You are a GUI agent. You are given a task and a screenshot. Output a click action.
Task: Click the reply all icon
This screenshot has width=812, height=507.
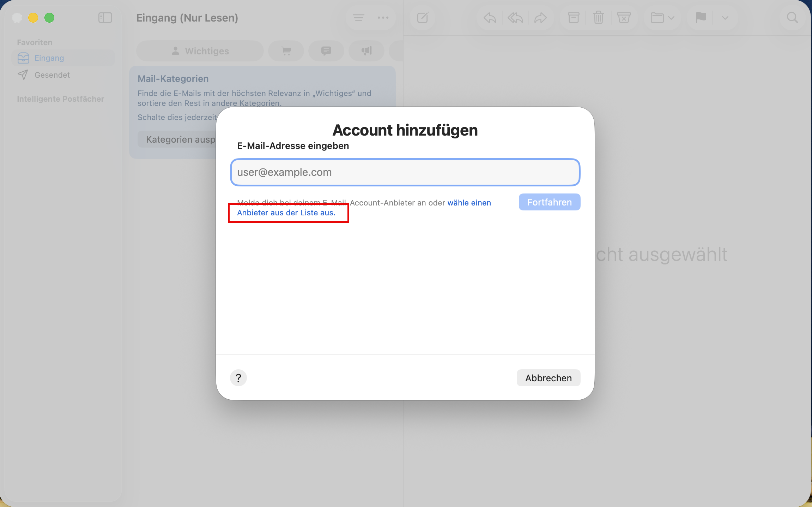click(x=515, y=18)
